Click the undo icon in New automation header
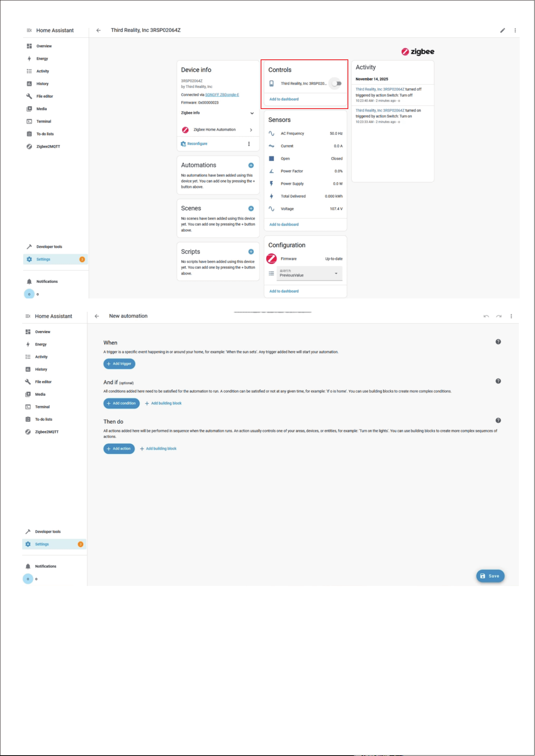The width and height of the screenshot is (535, 756). (x=486, y=316)
